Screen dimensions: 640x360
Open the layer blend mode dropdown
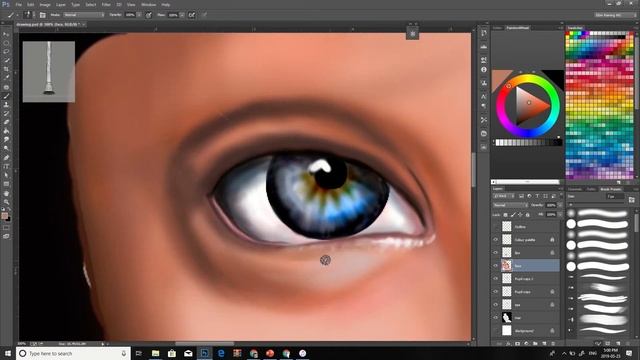[511, 205]
